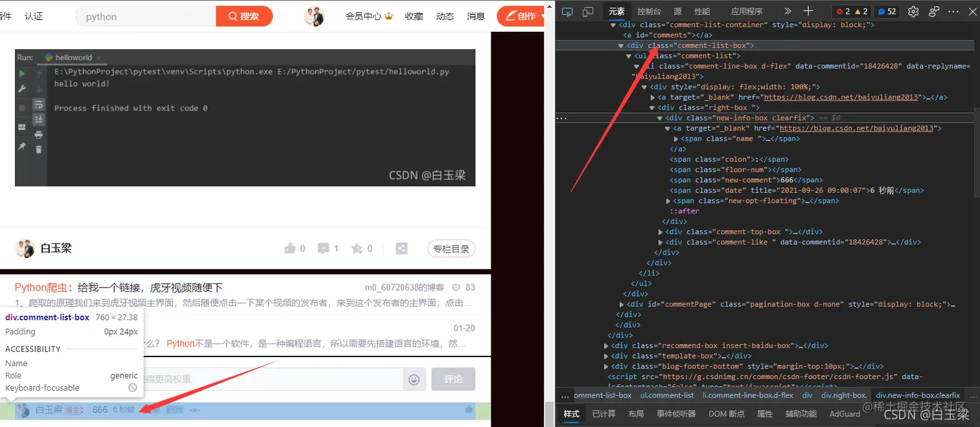Open DevTools settings gear
Screen dimensions: 980x427
point(913,11)
